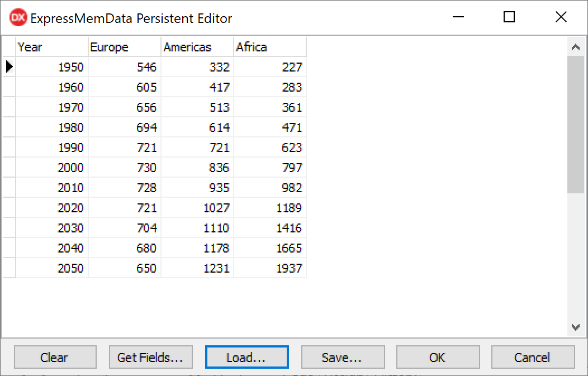
Task: Open the Get Fields dialog
Action: [150, 358]
